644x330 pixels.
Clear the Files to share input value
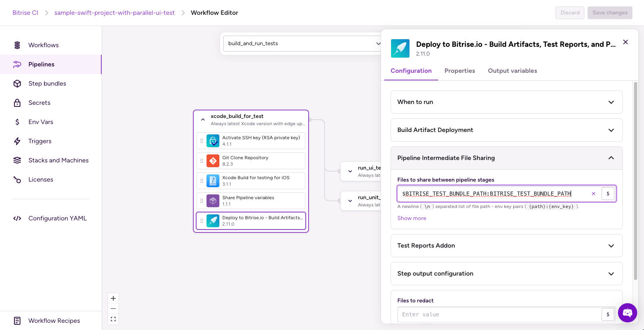pos(594,194)
